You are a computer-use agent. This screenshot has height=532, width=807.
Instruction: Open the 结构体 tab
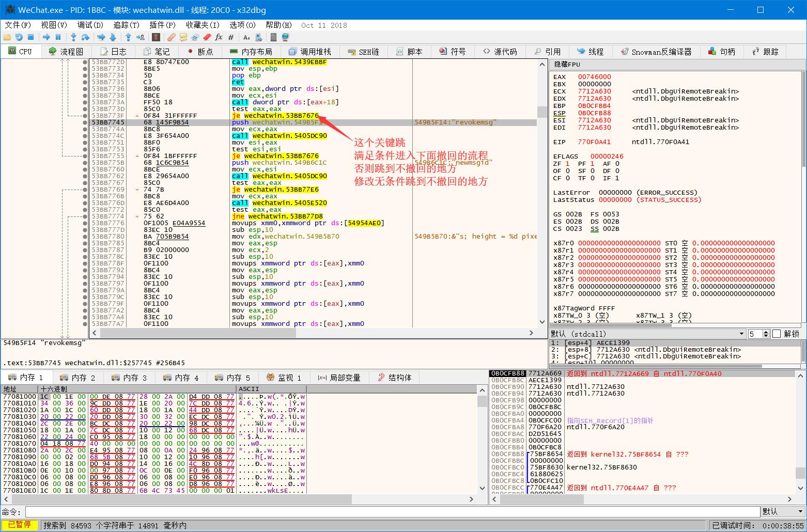click(395, 378)
